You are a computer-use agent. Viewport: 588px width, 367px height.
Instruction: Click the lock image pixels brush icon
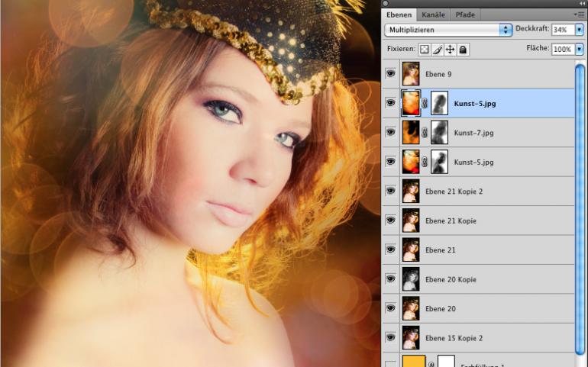click(438, 50)
